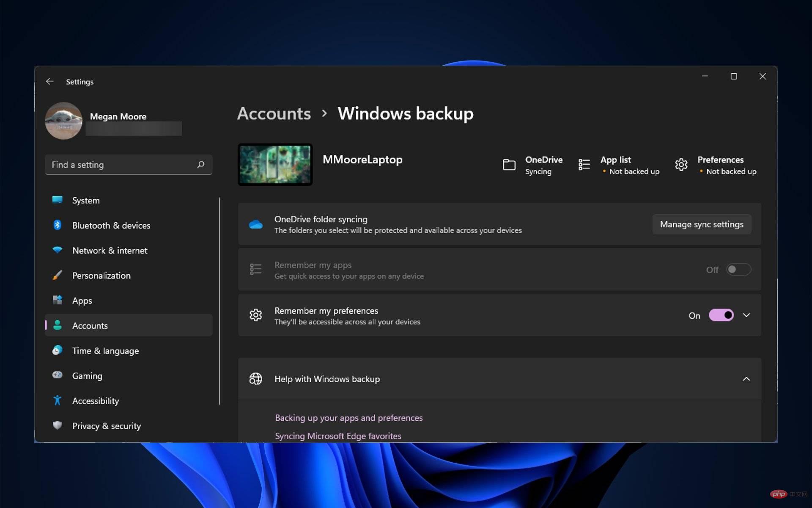Maximize the Settings window
The image size is (812, 508).
pyautogui.click(x=734, y=76)
